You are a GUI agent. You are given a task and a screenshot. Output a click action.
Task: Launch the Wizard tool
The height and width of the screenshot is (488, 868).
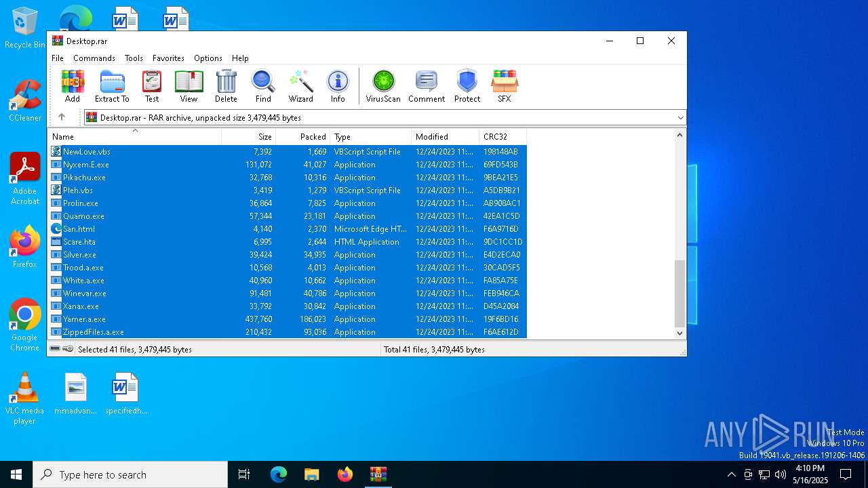(300, 86)
